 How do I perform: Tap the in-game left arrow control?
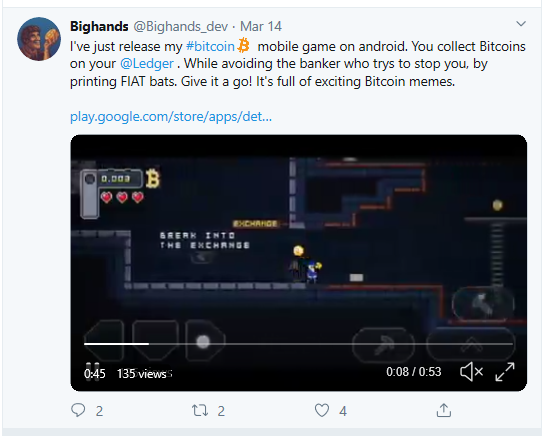tap(104, 340)
